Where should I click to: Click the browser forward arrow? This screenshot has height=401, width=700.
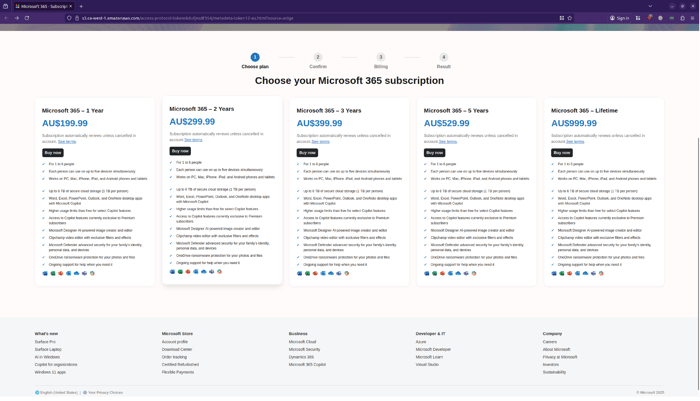pyautogui.click(x=17, y=18)
